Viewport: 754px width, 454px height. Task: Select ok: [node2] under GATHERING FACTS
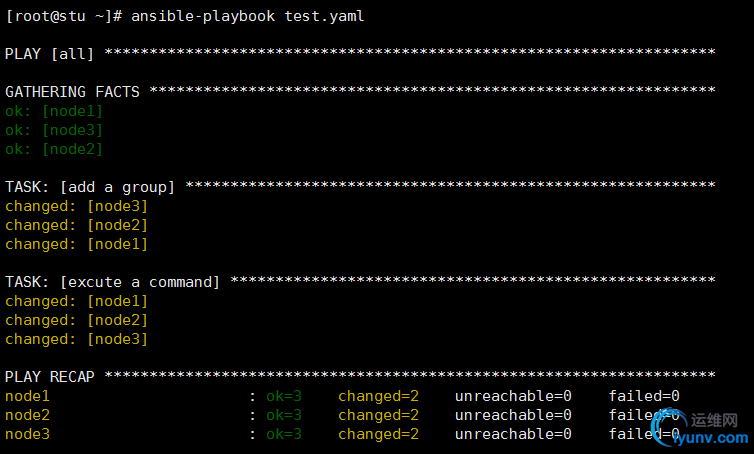[54, 149]
